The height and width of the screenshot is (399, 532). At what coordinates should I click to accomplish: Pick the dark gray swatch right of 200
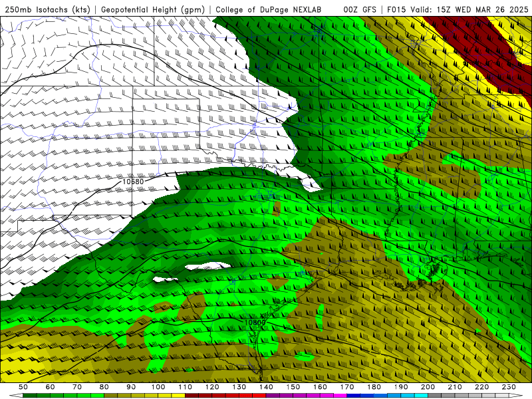click(x=434, y=396)
